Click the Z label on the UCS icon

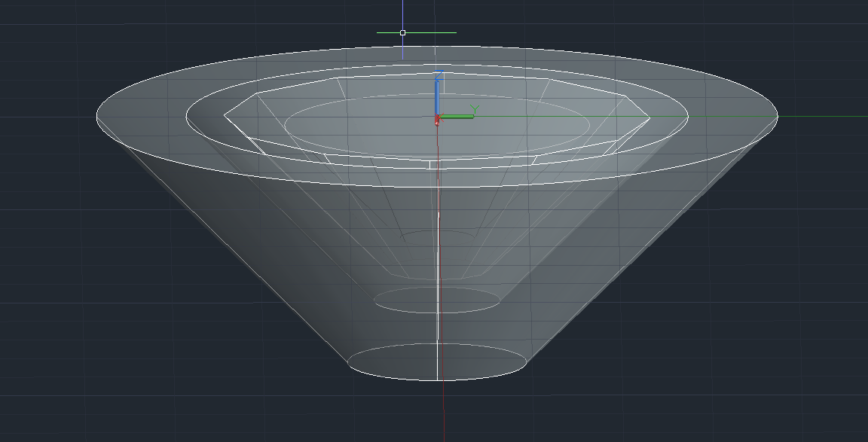[438, 76]
